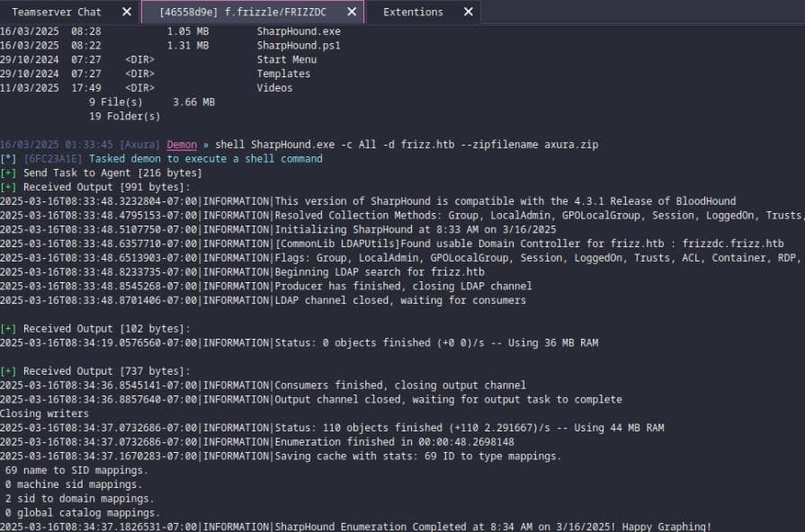Viewport: 805px width, 532px height.
Task: Close the f.frizzle/FRIZZDC tab
Action: (x=352, y=12)
